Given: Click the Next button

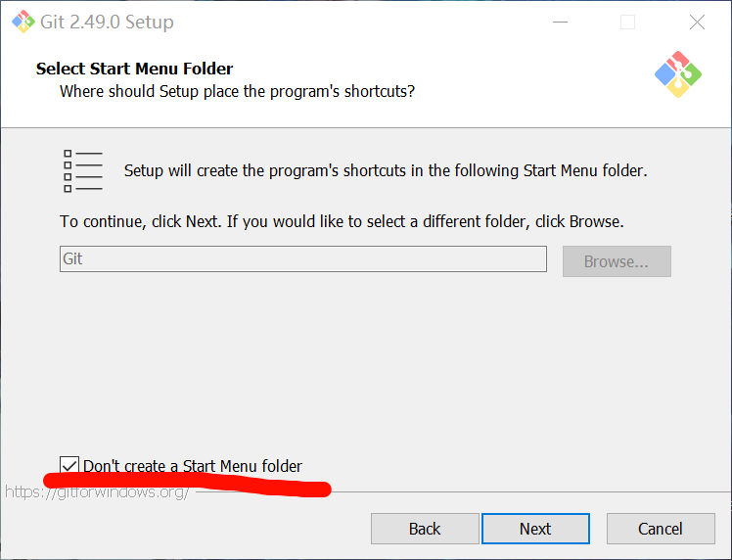Looking at the screenshot, I should point(535,529).
